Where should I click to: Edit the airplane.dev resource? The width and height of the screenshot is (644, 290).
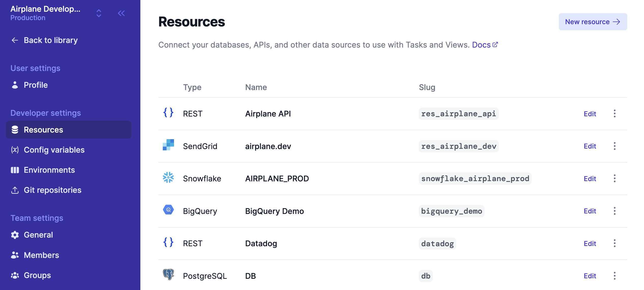click(590, 146)
